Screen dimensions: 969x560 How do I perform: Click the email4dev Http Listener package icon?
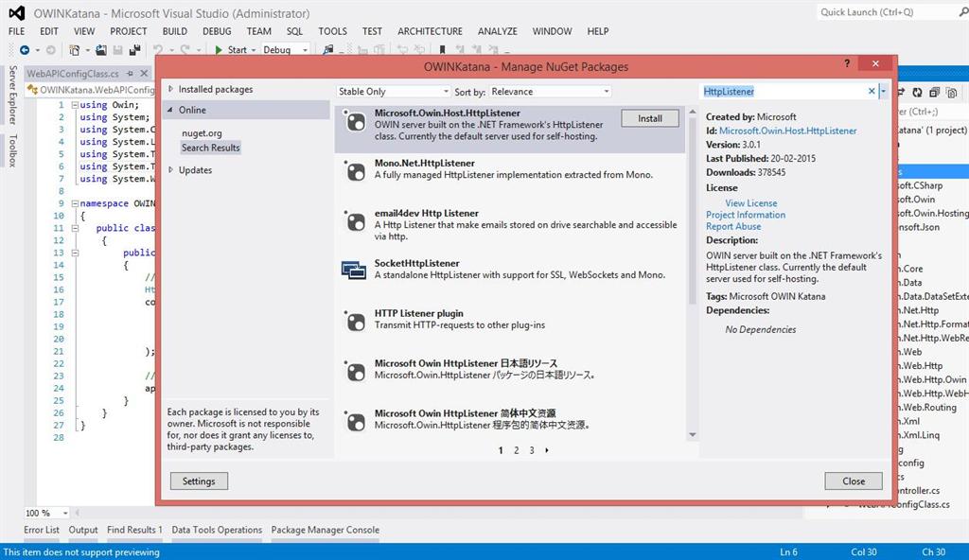pos(356,221)
